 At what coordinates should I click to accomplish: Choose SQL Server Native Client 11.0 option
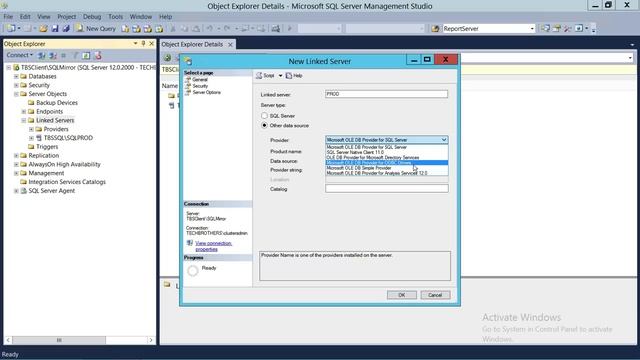coord(387,152)
